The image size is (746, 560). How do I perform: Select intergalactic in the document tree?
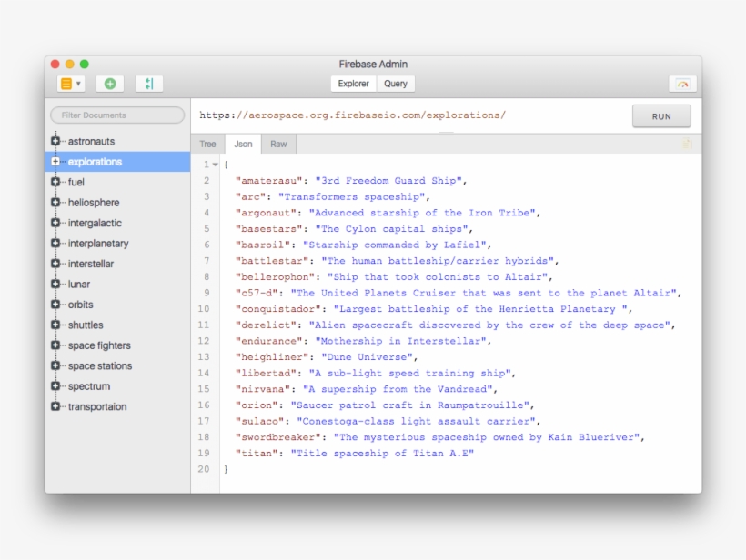coord(95,223)
